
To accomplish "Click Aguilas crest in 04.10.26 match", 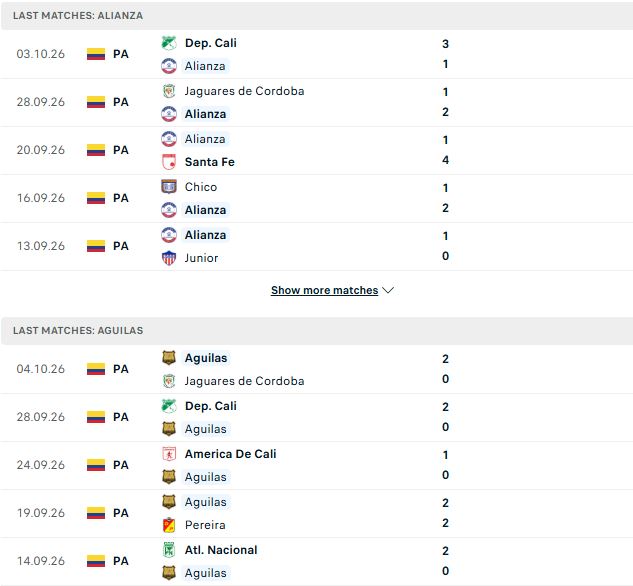I will [x=169, y=358].
